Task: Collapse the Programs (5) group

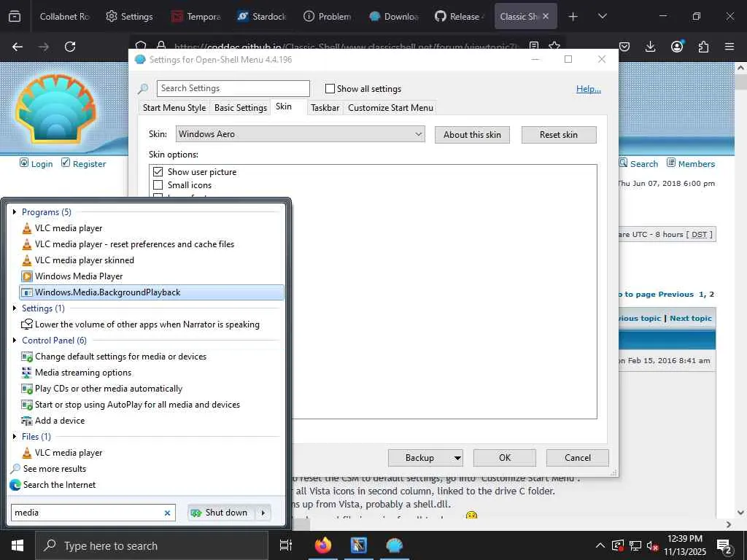Action: pos(15,212)
